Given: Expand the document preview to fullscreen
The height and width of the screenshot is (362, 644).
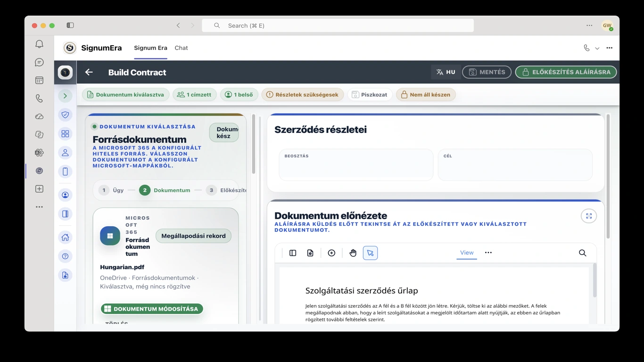Looking at the screenshot, I should (589, 216).
